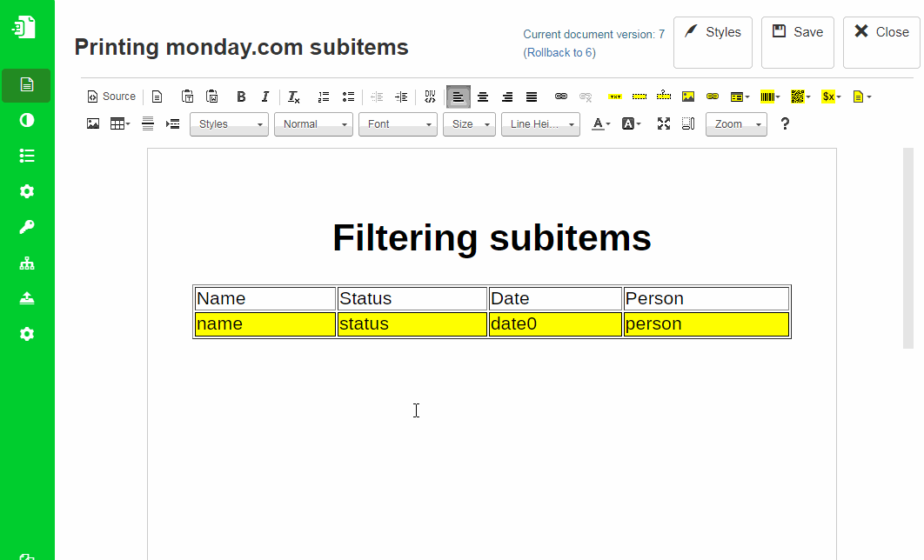Close the document editor
The image size is (924, 560).
[x=881, y=43]
